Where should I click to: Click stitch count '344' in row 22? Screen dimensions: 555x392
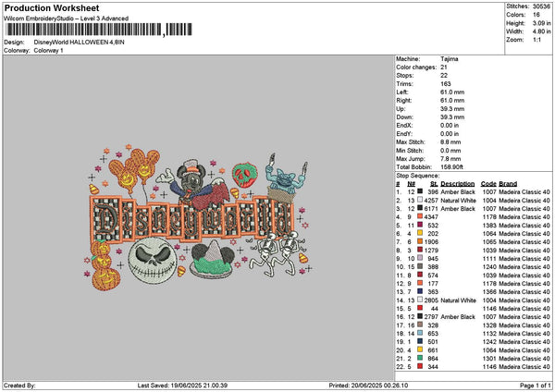pos(433,367)
